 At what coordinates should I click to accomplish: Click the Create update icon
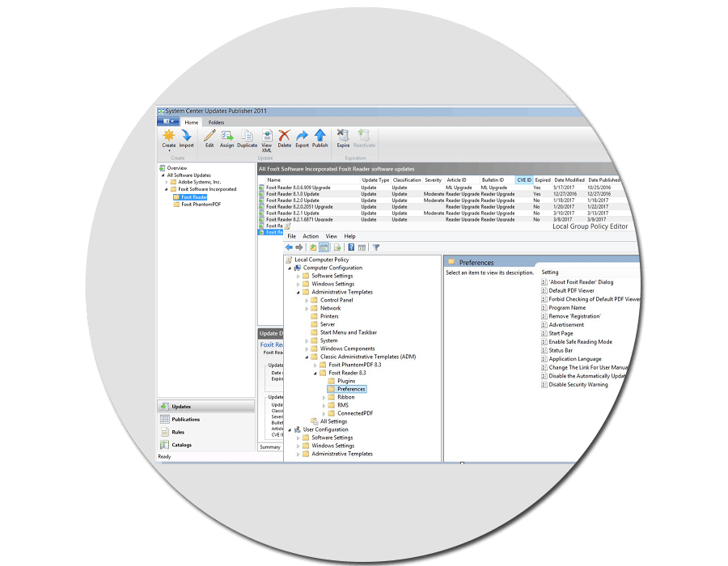[x=168, y=136]
